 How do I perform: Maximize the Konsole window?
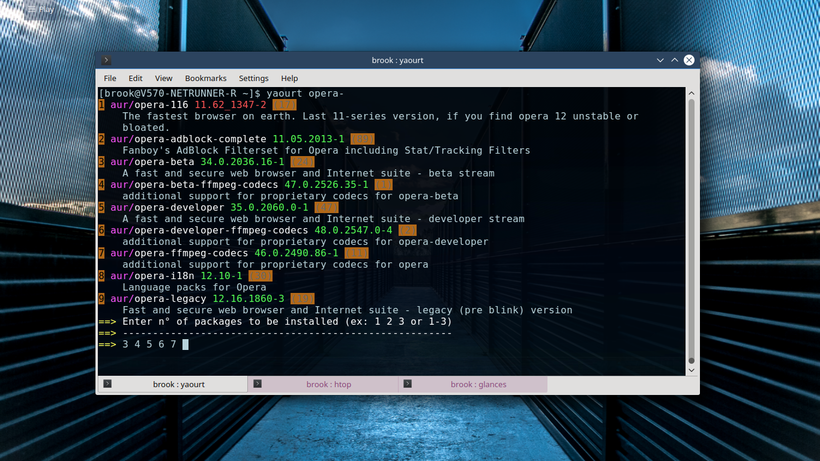point(675,60)
